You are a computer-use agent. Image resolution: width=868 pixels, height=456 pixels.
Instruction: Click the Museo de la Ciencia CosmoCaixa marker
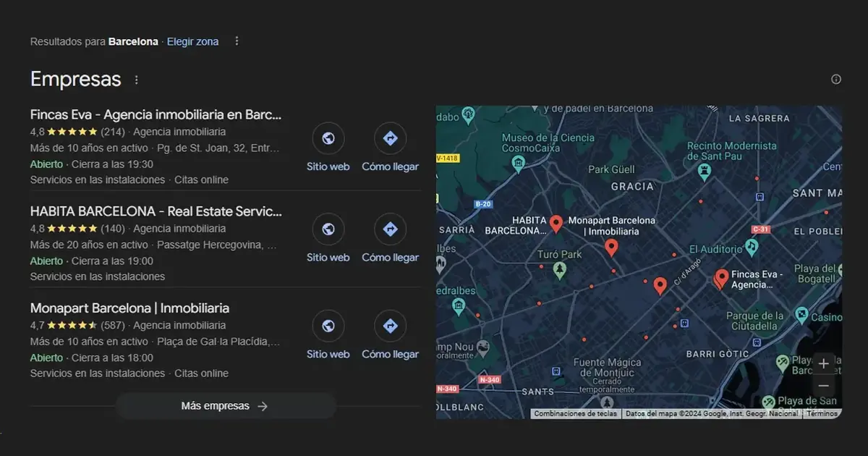tap(518, 164)
